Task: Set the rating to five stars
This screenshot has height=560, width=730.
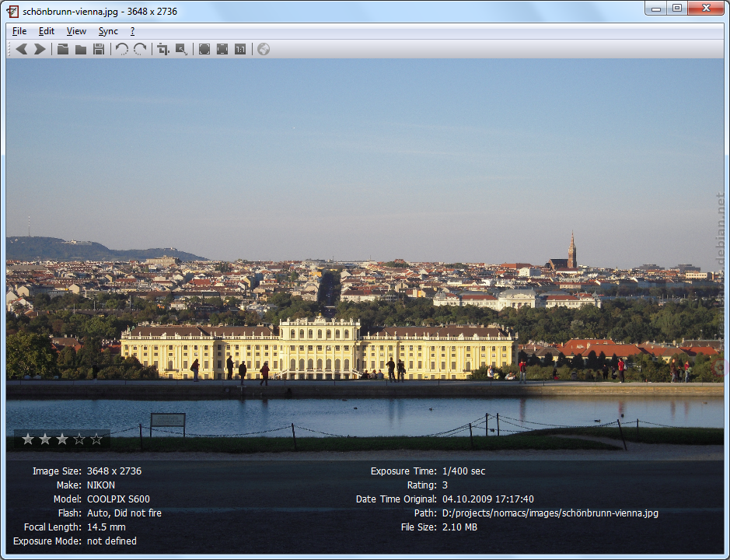Action: (x=96, y=439)
